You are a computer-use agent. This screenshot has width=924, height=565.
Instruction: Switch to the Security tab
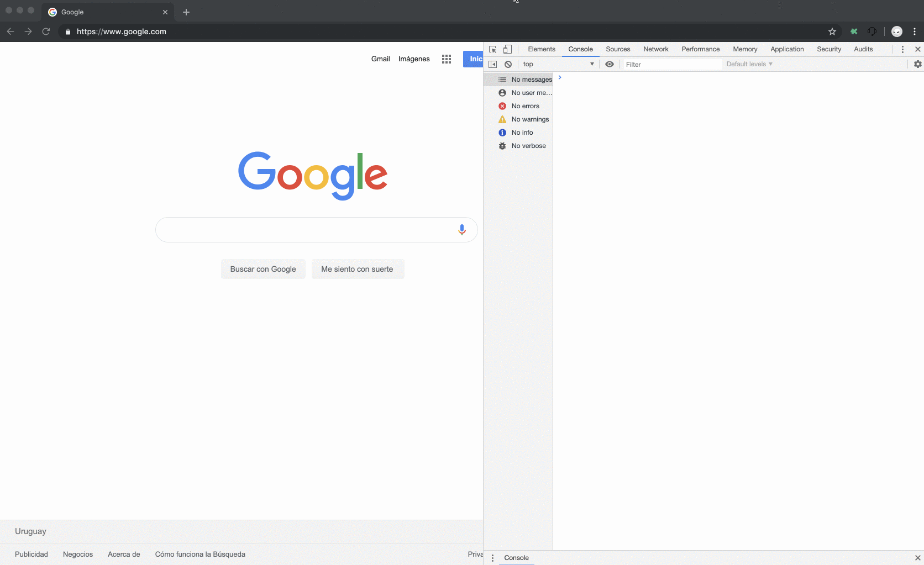point(829,49)
